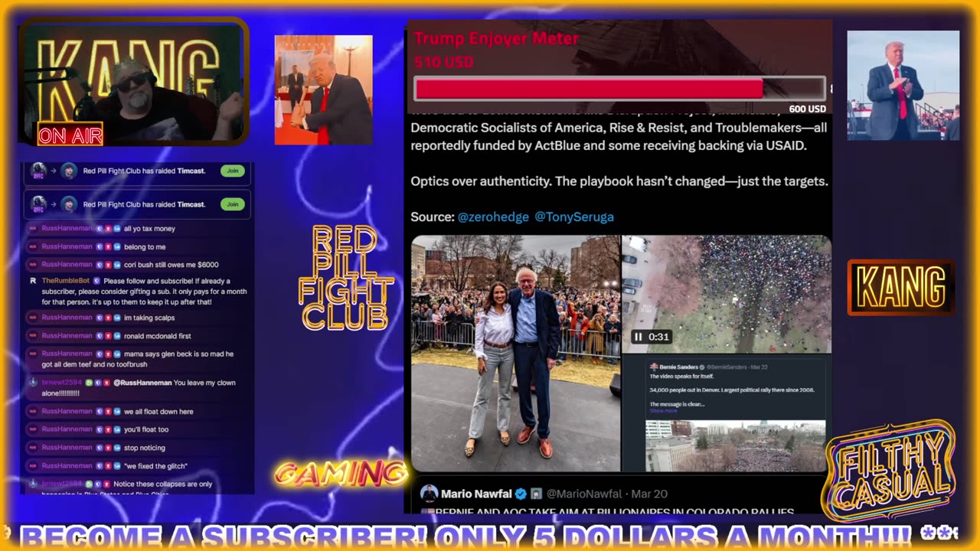Image resolution: width=980 pixels, height=551 pixels.
Task: Click the @RussHanneman mention in chat
Action: (142, 383)
